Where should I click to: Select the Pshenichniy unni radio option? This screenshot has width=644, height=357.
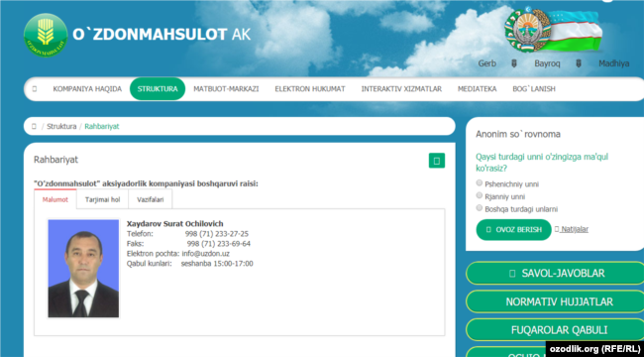coord(479,183)
